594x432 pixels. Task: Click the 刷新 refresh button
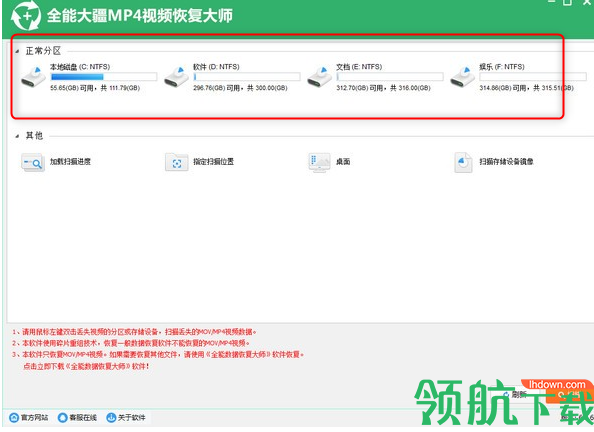(514, 395)
